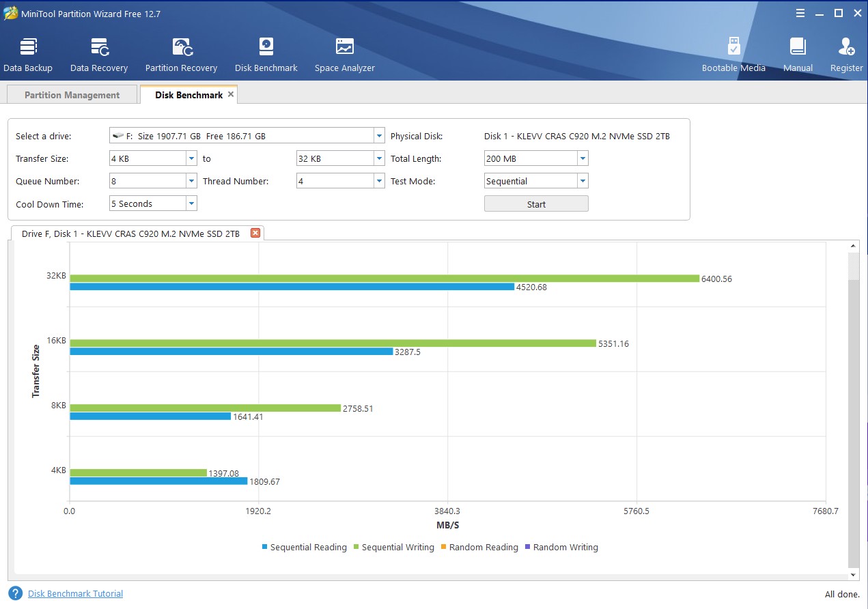Click the 8KB sequential writing bar

coord(205,408)
